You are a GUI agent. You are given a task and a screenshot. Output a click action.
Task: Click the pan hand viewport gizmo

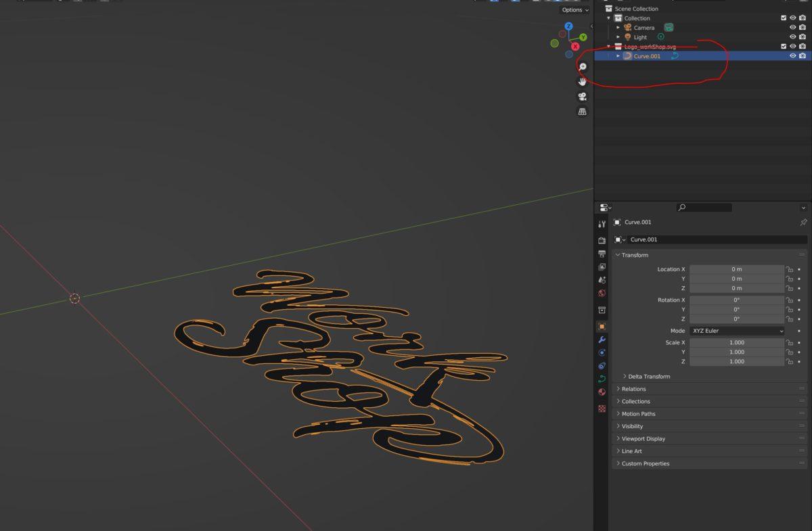click(582, 81)
